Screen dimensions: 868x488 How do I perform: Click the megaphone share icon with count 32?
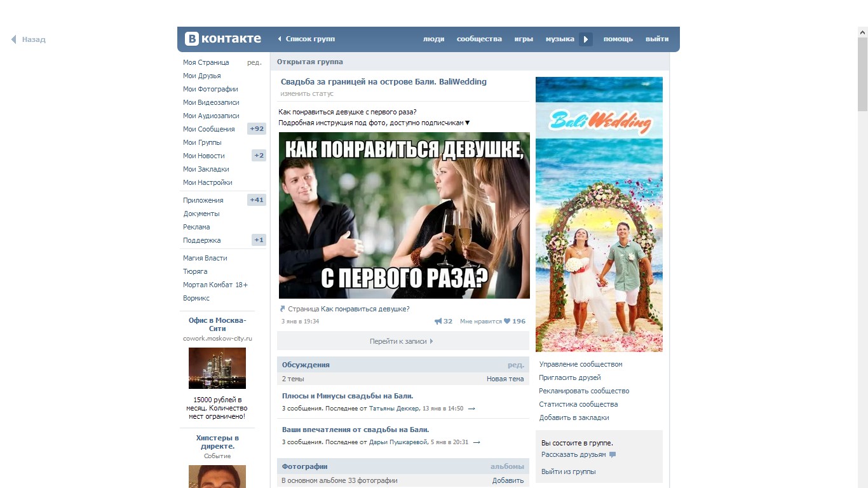point(438,322)
